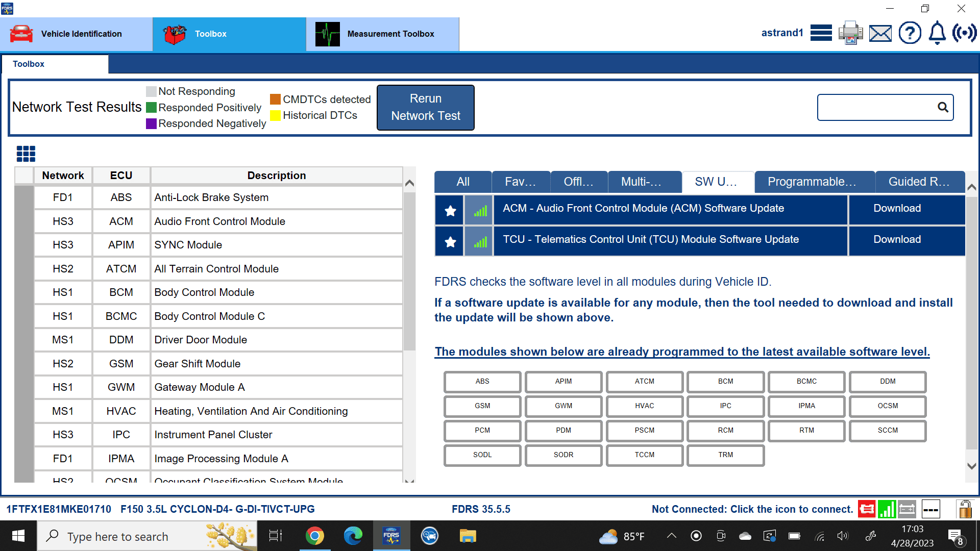Screen dimensions: 980x551
Task: Select the Guided R... tab
Action: coord(919,182)
